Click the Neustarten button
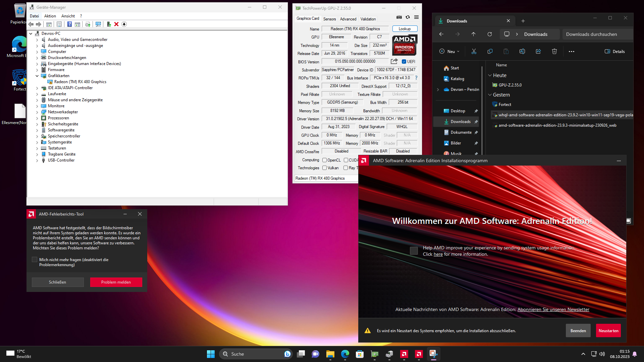 coord(608,330)
